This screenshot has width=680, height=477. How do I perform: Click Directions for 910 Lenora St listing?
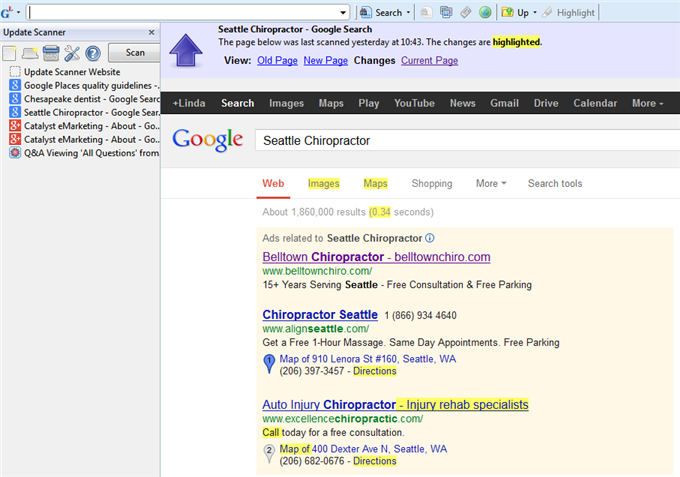click(375, 371)
